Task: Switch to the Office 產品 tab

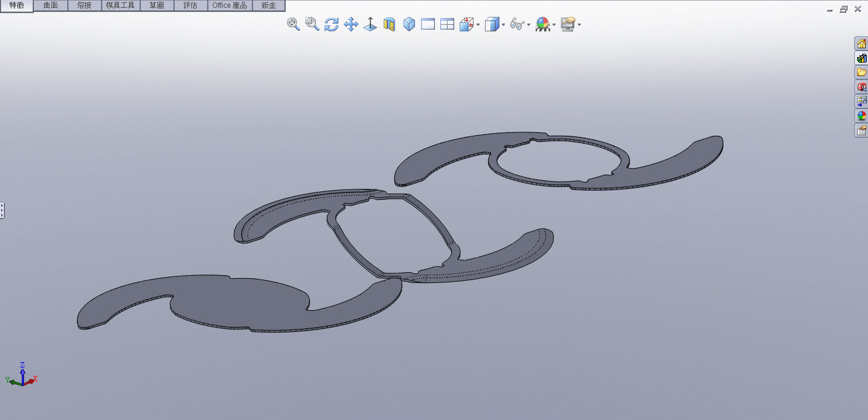Action: tap(230, 5)
